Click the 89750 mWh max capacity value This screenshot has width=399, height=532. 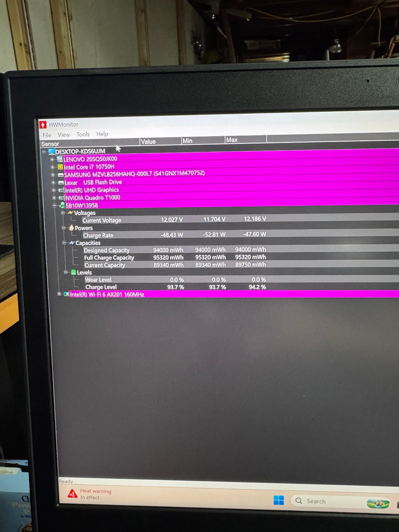click(250, 265)
